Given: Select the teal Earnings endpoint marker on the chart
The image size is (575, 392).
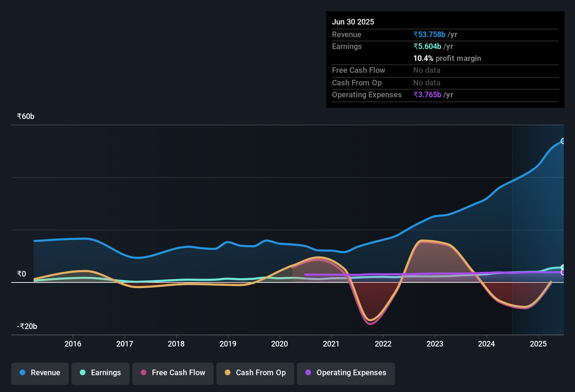Looking at the screenshot, I should (563, 267).
